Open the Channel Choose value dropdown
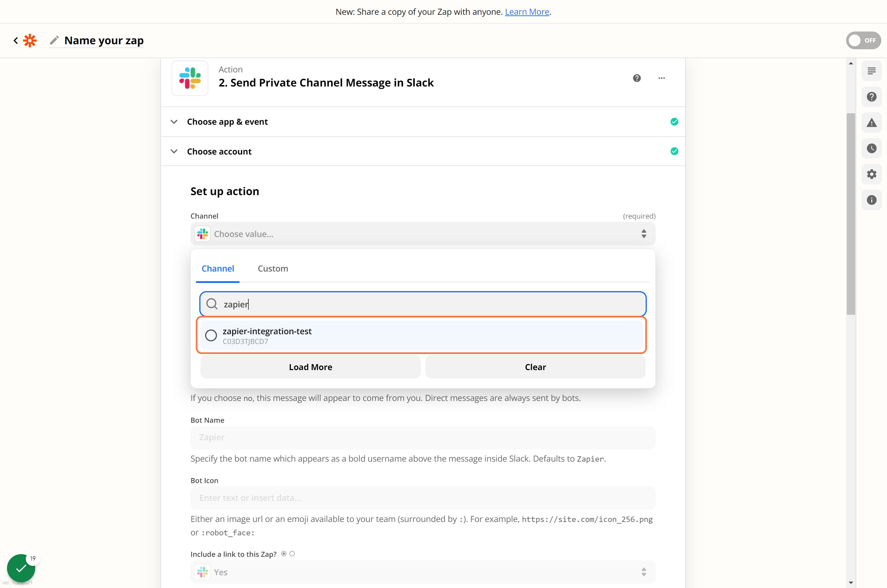 (x=423, y=234)
